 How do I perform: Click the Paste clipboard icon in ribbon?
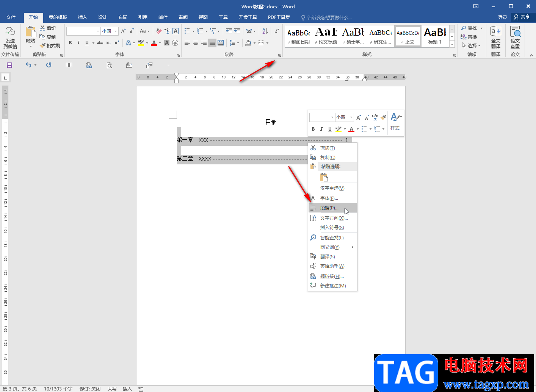pyautogui.click(x=30, y=32)
